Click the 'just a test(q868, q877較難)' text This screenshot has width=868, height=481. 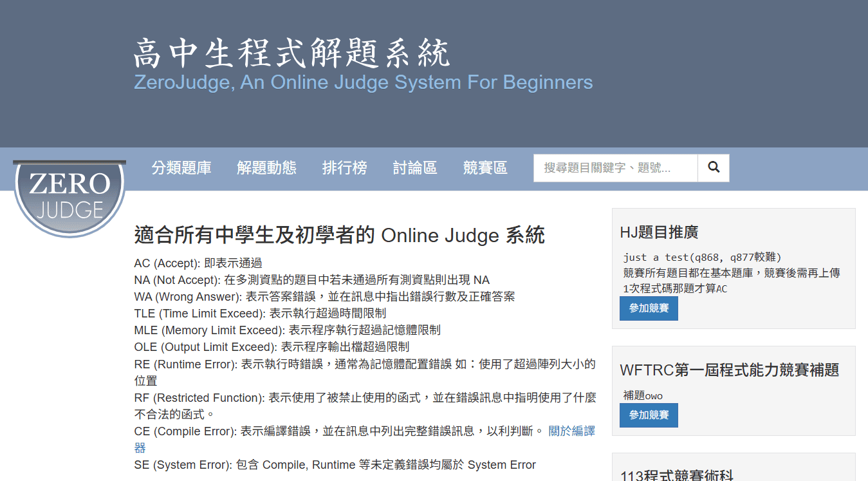tap(702, 257)
